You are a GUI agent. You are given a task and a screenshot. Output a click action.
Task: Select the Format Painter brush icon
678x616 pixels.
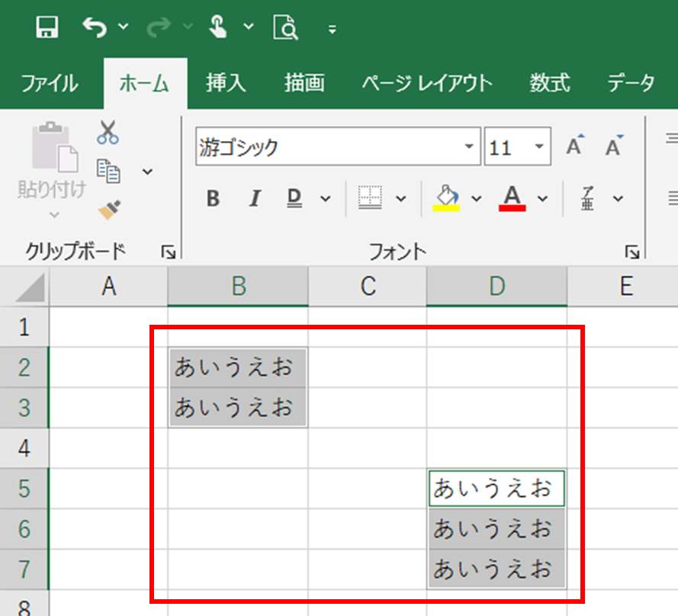click(109, 209)
